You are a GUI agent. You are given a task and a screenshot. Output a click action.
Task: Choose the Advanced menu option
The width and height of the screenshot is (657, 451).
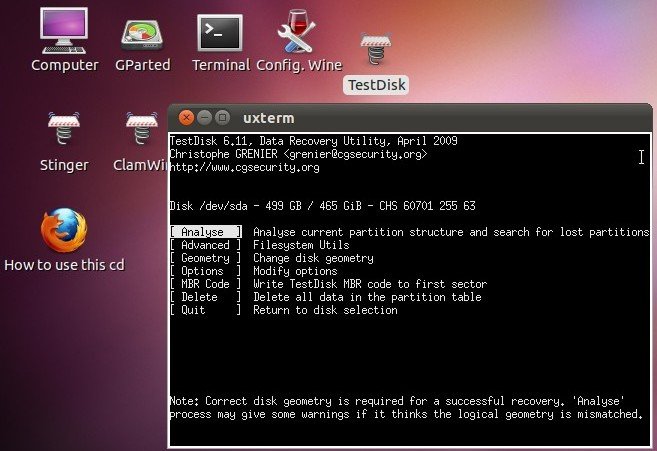pyautogui.click(x=206, y=245)
